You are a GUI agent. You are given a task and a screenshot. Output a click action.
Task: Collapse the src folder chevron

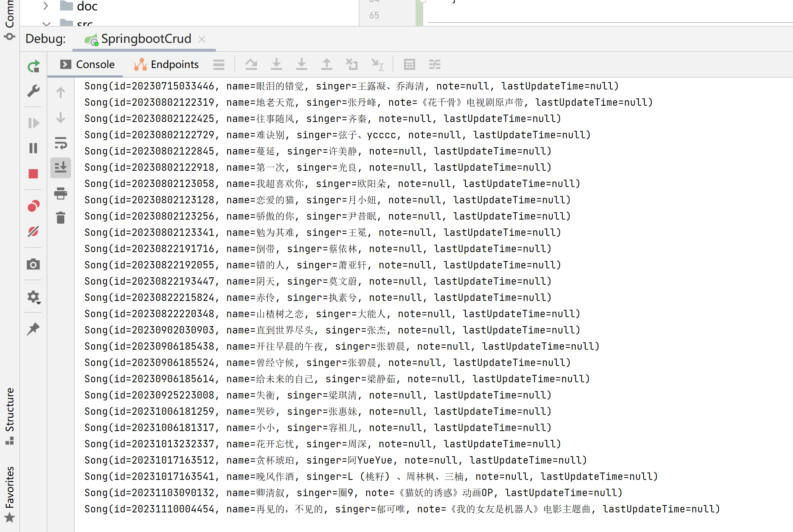(46, 24)
